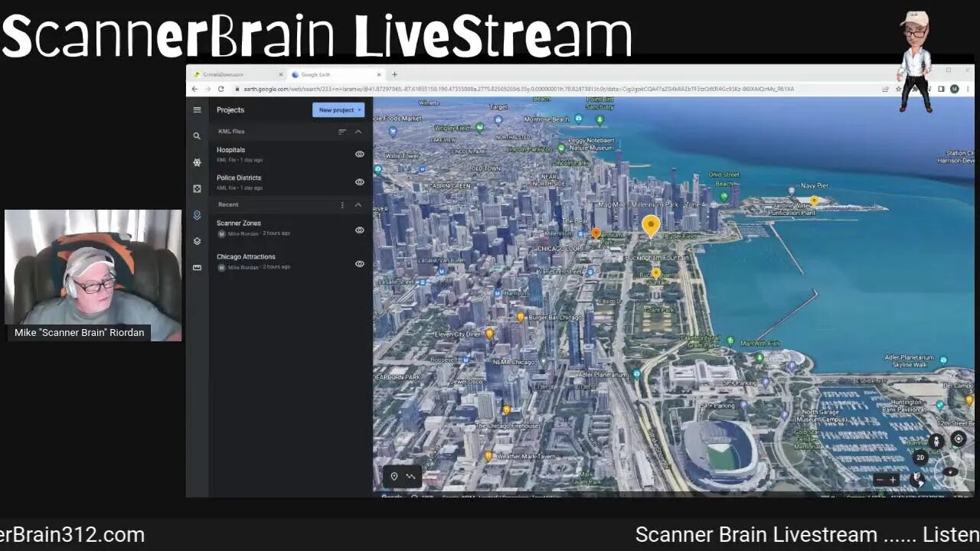
Task: Click The Chicago Firehouse label
Action: click(x=507, y=425)
